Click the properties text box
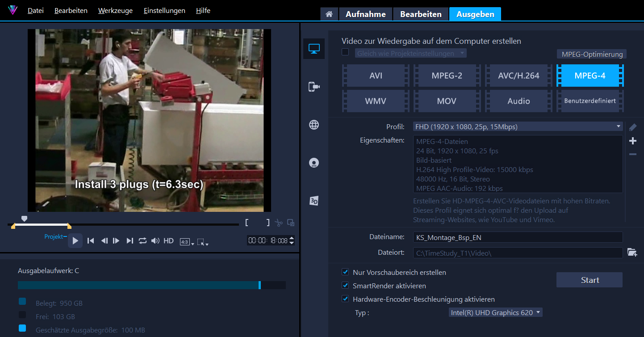The height and width of the screenshot is (337, 644). (x=518, y=164)
